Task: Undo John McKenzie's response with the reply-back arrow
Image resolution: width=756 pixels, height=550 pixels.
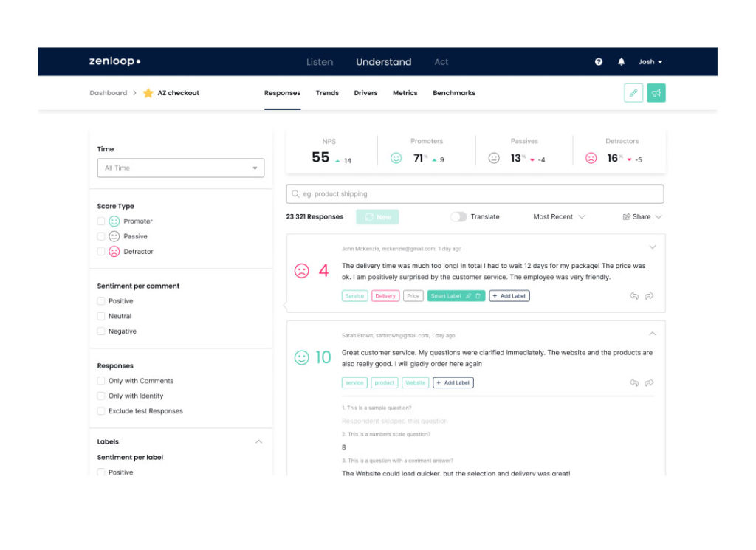Action: (633, 295)
